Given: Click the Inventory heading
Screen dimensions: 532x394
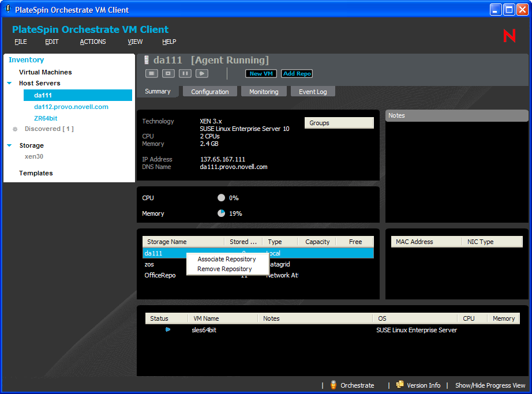Looking at the screenshot, I should coord(26,59).
